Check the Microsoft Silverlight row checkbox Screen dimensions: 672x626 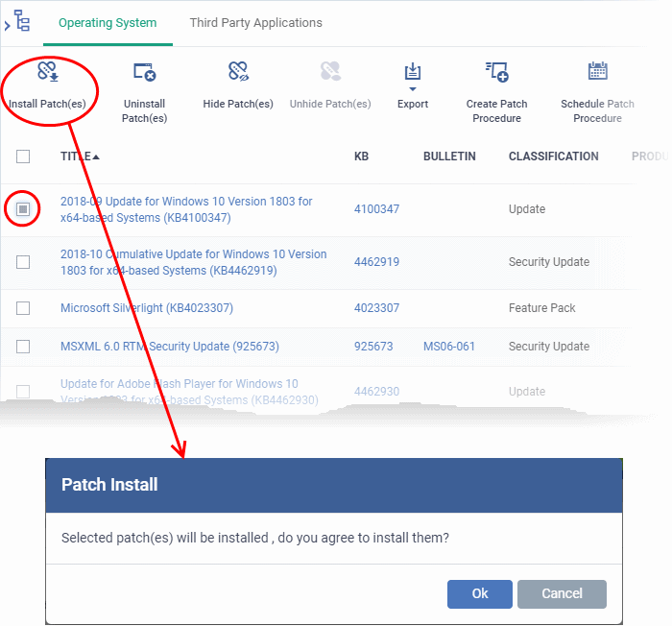point(23,308)
